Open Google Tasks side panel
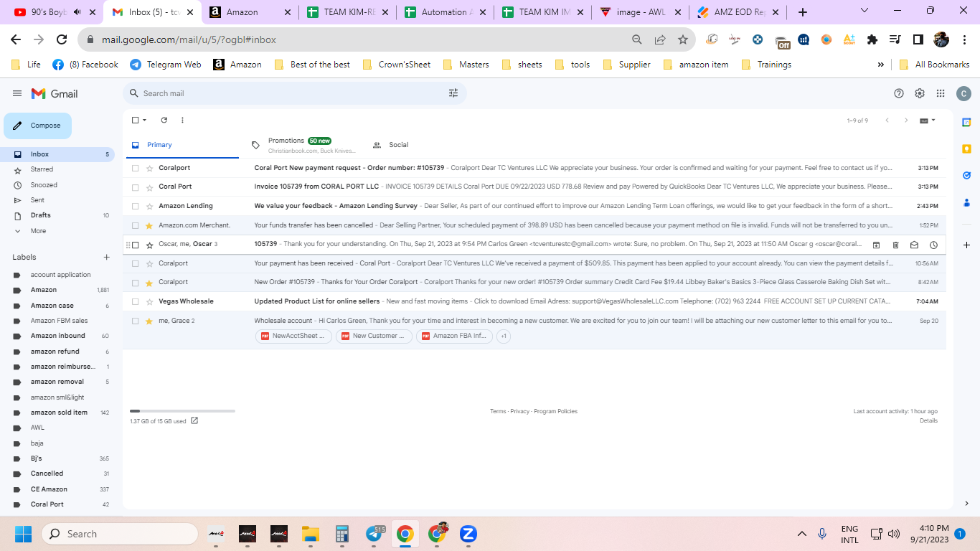 pos(966,175)
